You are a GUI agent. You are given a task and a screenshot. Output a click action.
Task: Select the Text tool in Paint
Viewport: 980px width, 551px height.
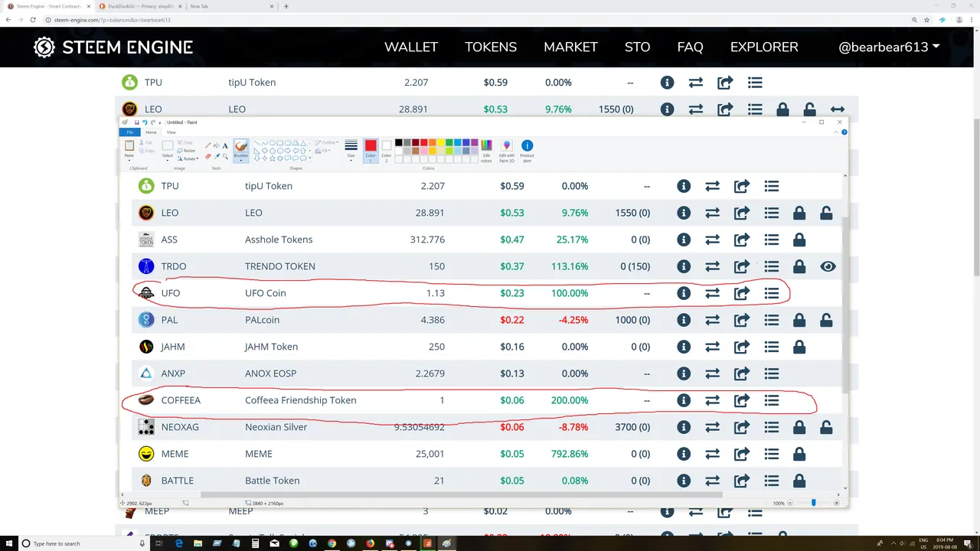tap(225, 145)
